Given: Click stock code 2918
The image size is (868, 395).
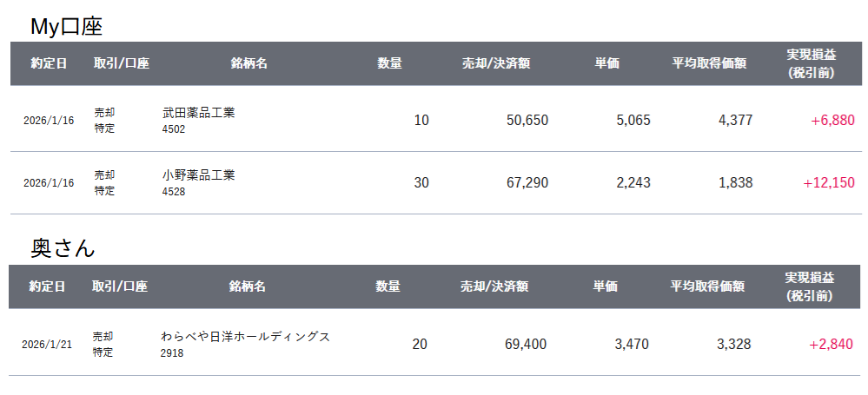Looking at the screenshot, I should 172,353.
